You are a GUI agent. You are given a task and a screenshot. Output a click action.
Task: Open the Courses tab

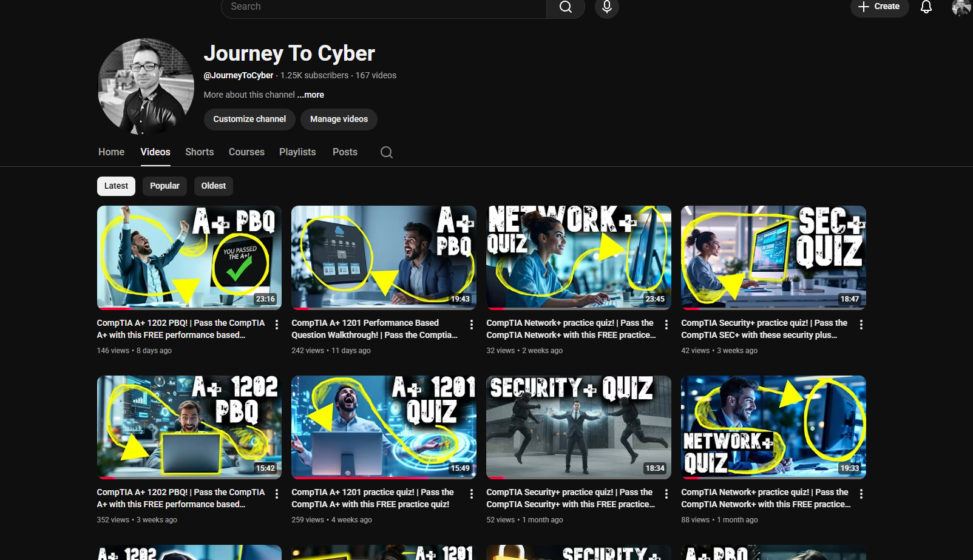pos(246,152)
